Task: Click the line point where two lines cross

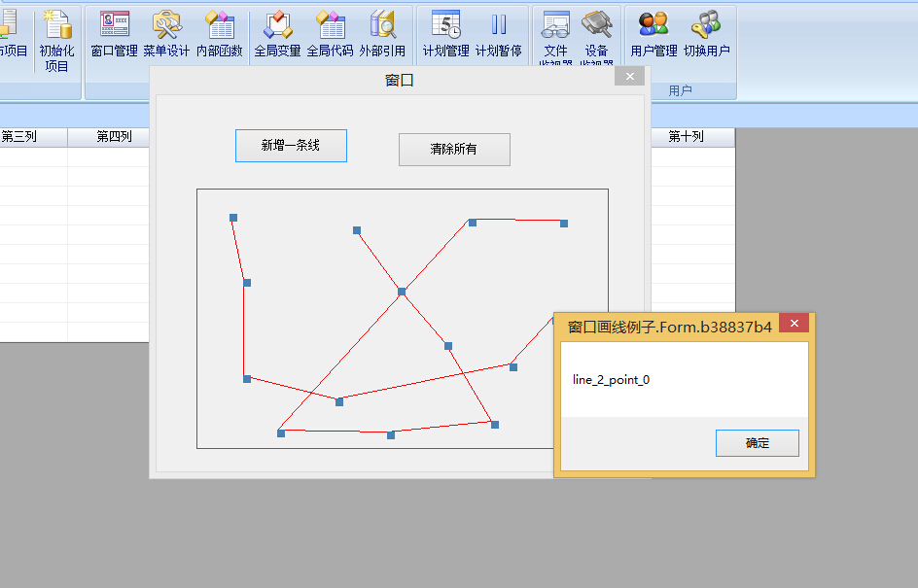Action: tap(402, 292)
